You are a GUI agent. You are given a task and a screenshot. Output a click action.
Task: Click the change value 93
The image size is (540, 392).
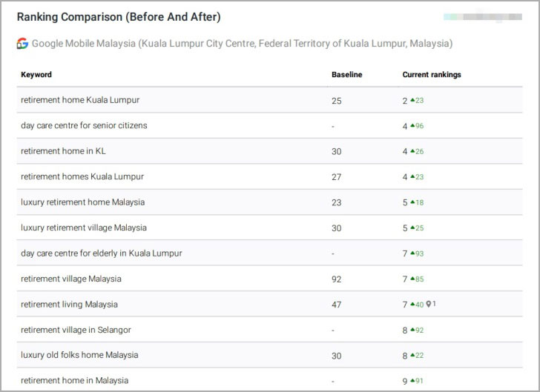(x=420, y=253)
